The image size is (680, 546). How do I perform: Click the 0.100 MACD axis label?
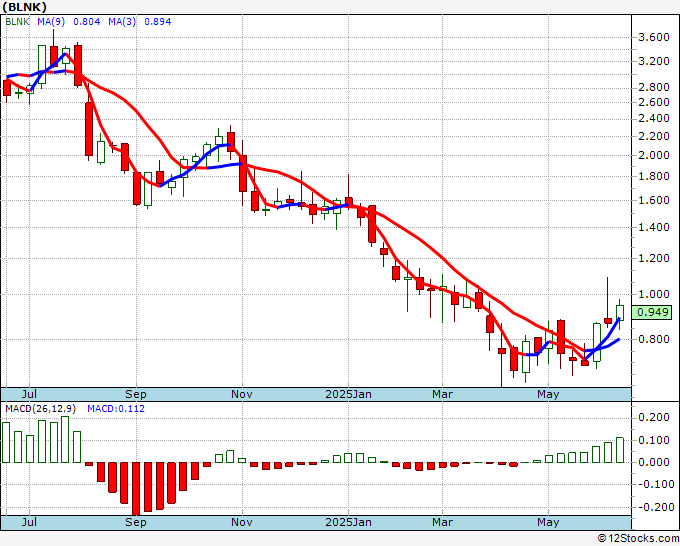tap(654, 440)
